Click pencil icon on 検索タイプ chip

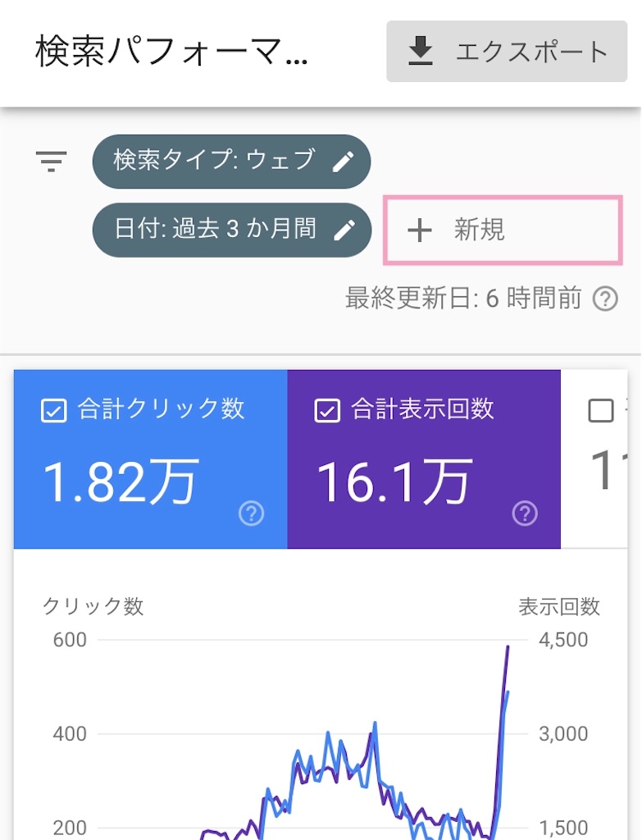(x=343, y=162)
